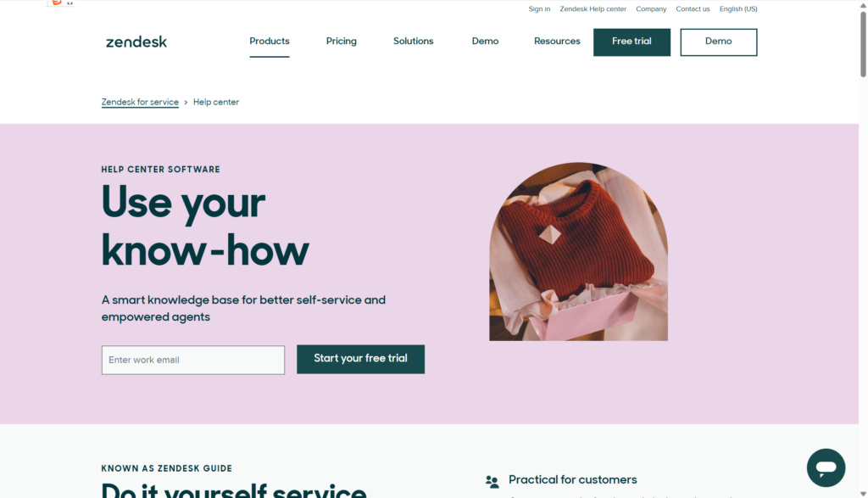The width and height of the screenshot is (868, 498).
Task: Click the Practical for customers people icon
Action: [492, 481]
